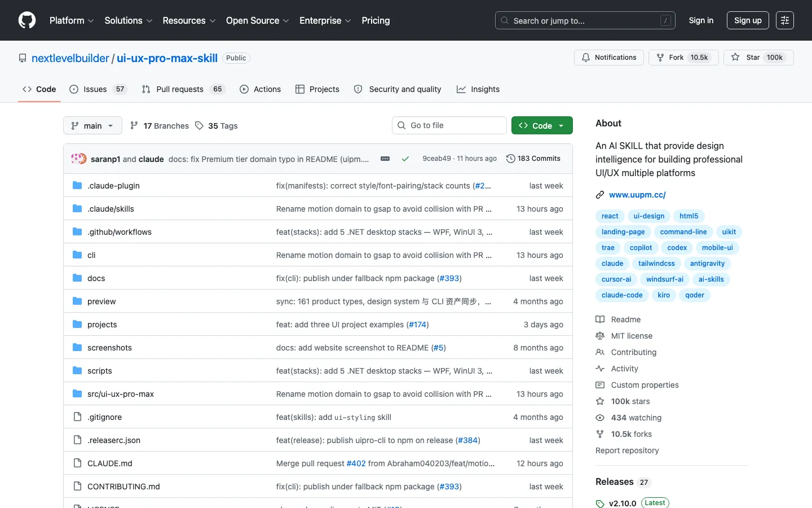Star the repository via Star button
This screenshot has height=508, width=812.
coord(758,58)
